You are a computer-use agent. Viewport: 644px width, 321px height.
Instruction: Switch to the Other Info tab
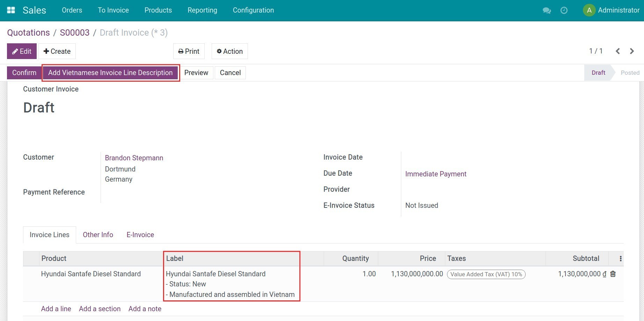[x=98, y=234]
